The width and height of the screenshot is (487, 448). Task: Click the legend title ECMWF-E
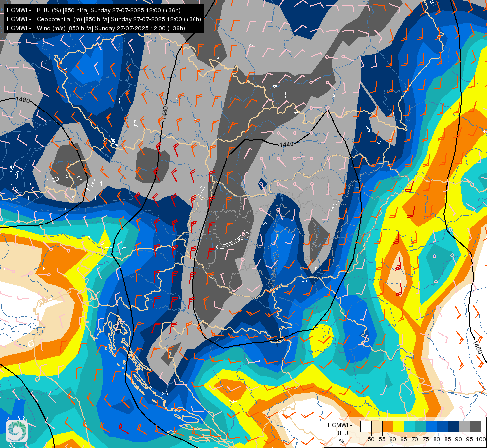pos(342,425)
